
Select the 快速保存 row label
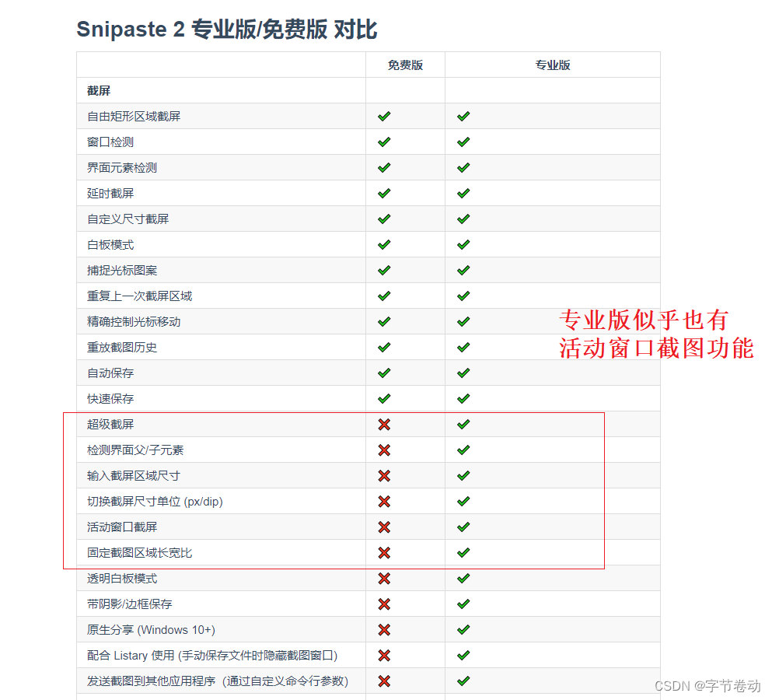click(110, 398)
